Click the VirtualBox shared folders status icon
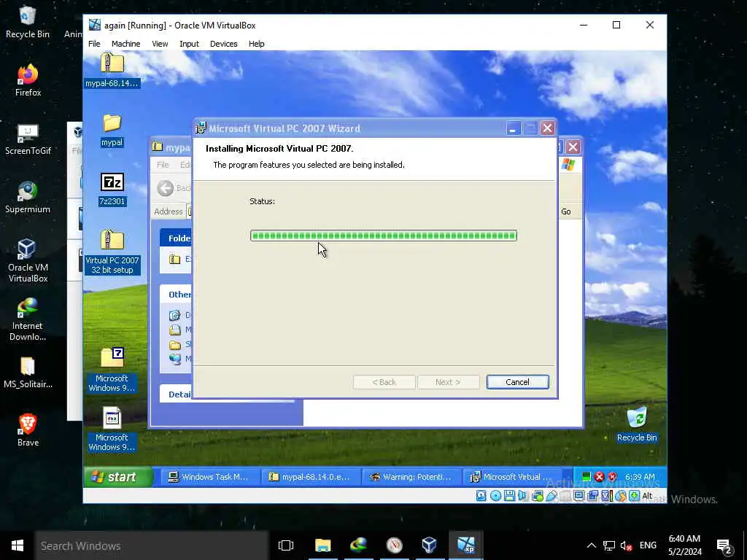The image size is (747, 560). pyautogui.click(x=565, y=496)
